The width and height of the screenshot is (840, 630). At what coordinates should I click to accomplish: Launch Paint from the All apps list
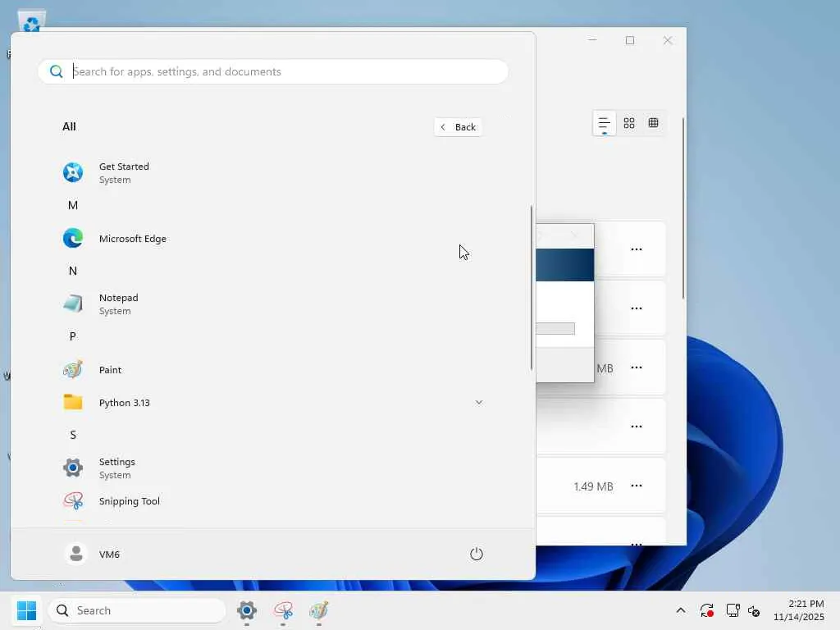[x=273, y=370]
